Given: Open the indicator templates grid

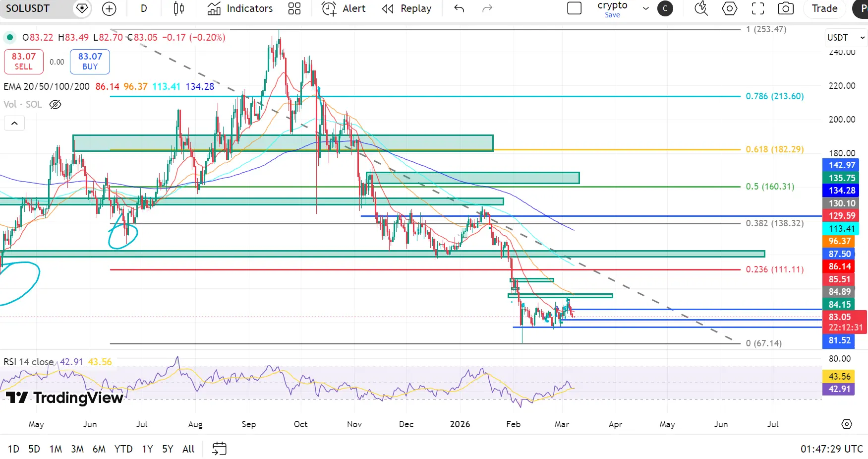Looking at the screenshot, I should click(294, 8).
